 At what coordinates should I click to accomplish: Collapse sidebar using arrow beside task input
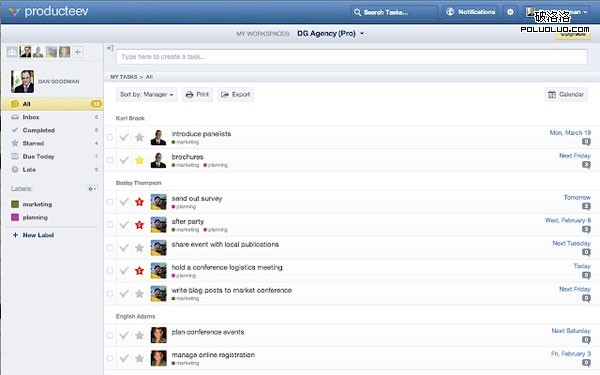click(x=110, y=48)
